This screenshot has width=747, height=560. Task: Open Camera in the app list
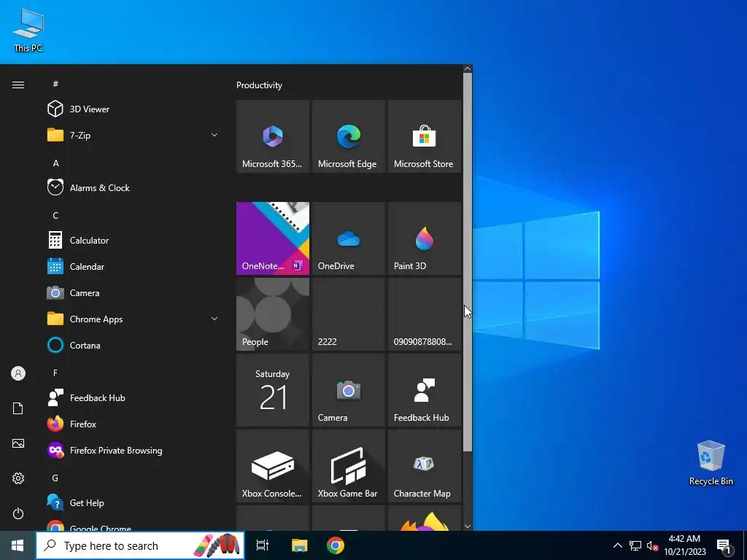133,293
